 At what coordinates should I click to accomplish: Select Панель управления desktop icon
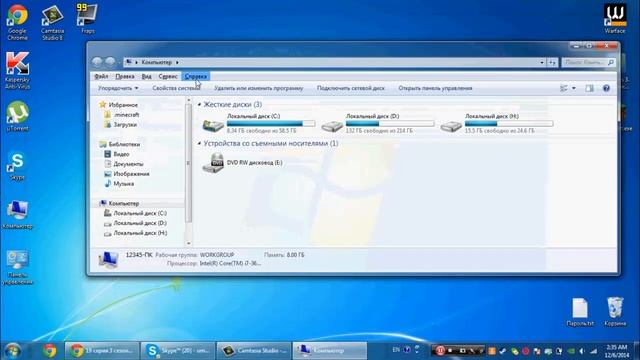pos(17,267)
